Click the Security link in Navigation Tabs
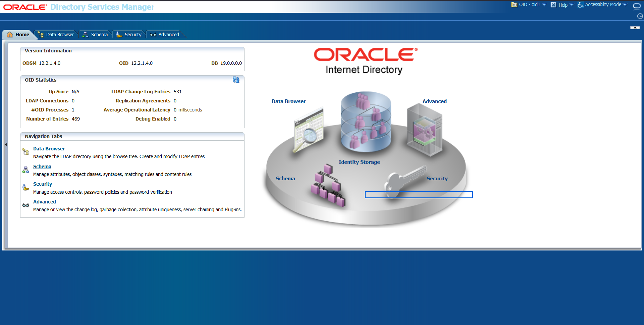This screenshot has height=325, width=644. pyautogui.click(x=43, y=184)
